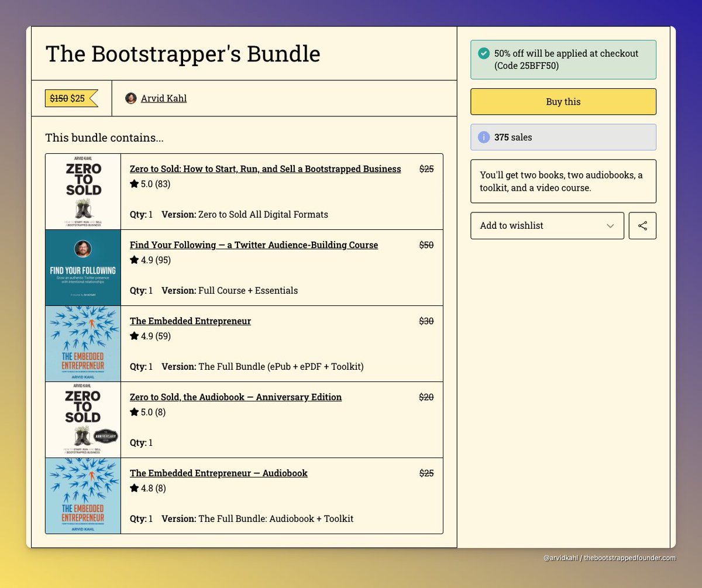Click the star icon on The Embedded Entrepreneur rating

pos(134,336)
